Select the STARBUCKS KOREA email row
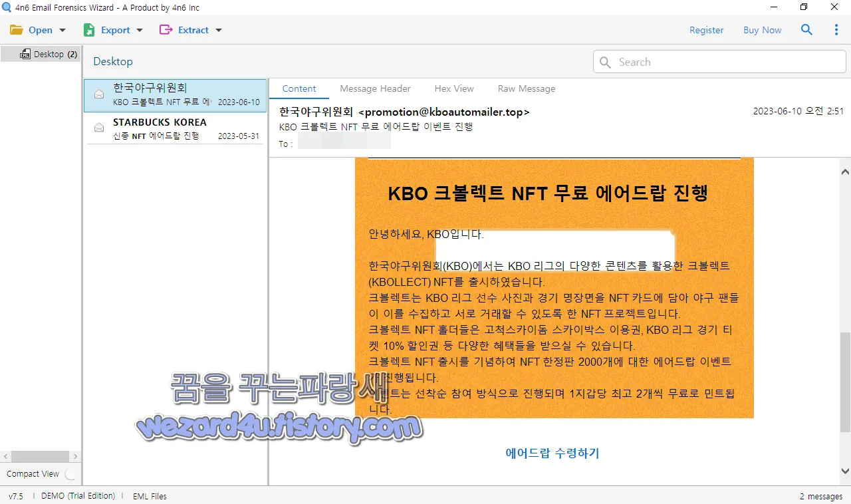This screenshot has height=504, width=851. pyautogui.click(x=176, y=128)
